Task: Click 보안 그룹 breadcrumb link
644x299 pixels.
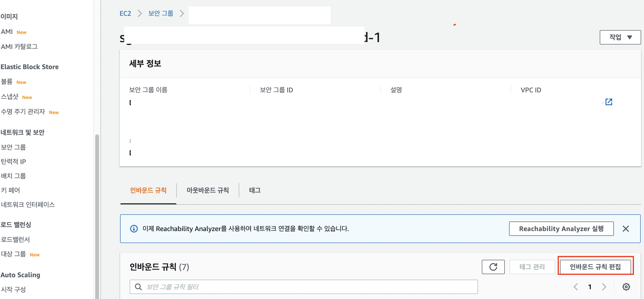Action: coord(161,13)
